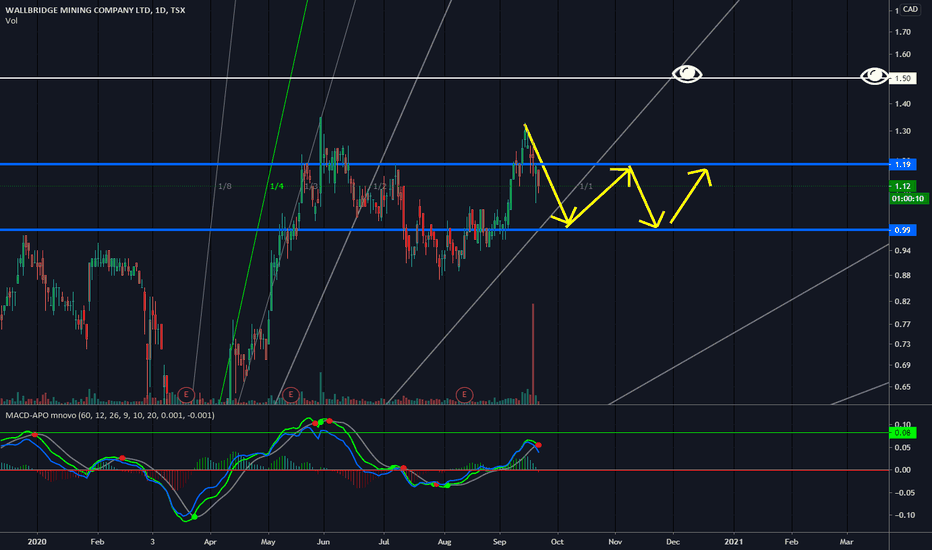Click the tall red volume spike in September
Viewport: 932px width, 550px height.
(x=533, y=354)
